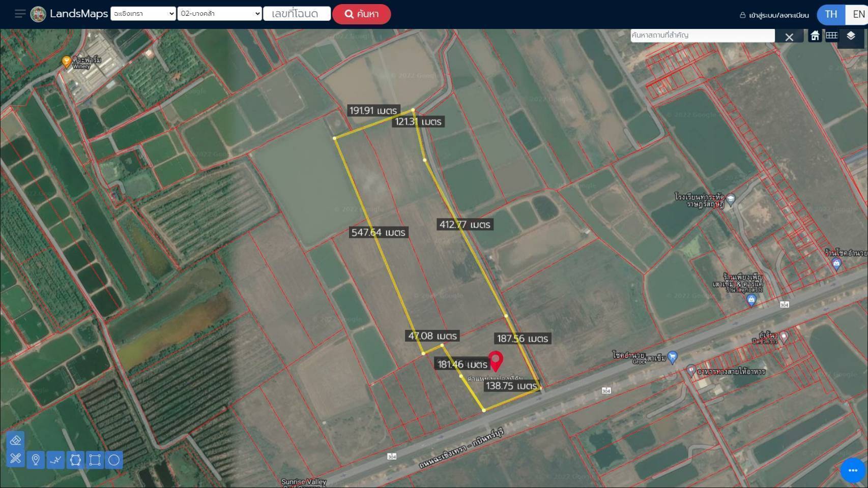
Task: Click the 138.75 เมตร measurement label
Action: coord(511,385)
